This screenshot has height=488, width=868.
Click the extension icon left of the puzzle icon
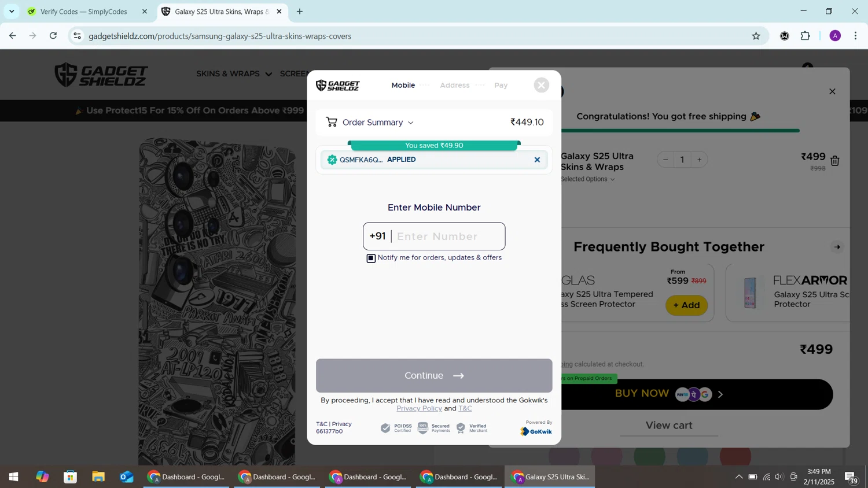click(x=785, y=36)
